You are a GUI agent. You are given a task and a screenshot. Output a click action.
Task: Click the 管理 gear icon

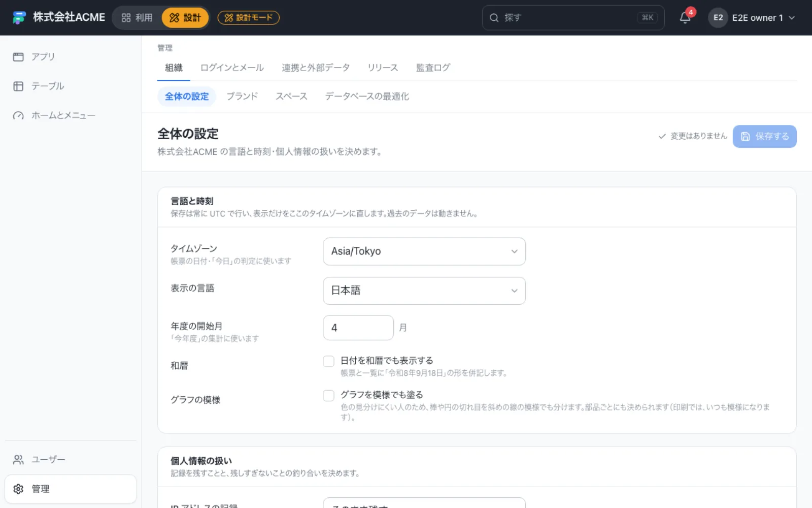(18, 489)
